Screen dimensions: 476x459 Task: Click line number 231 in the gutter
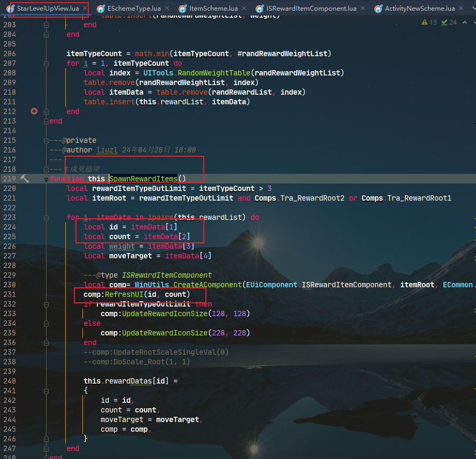[x=10, y=294]
